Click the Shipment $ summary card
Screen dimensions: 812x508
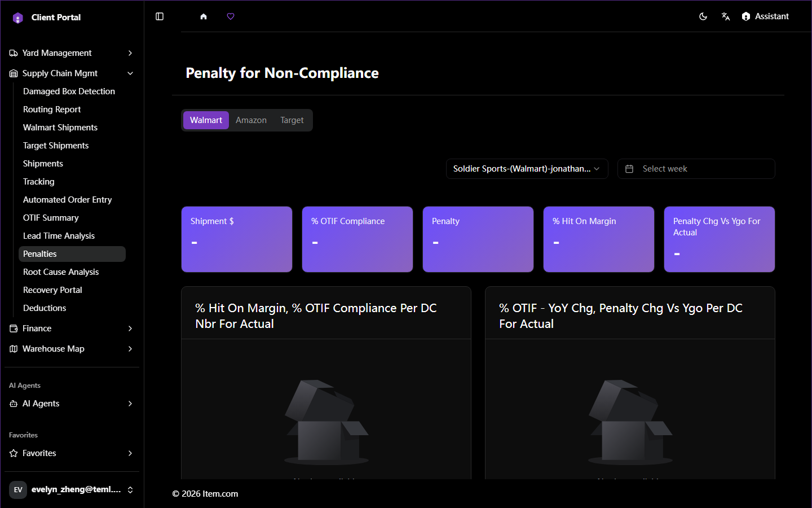click(x=237, y=239)
